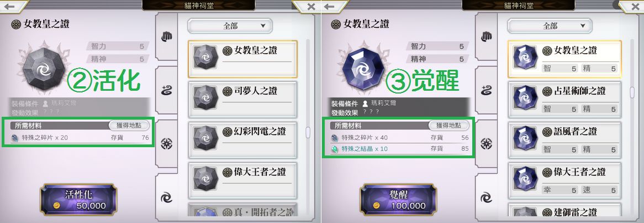The image size is (644, 223).
Task: Click the left list scrollbar handle
Action: click(x=308, y=132)
